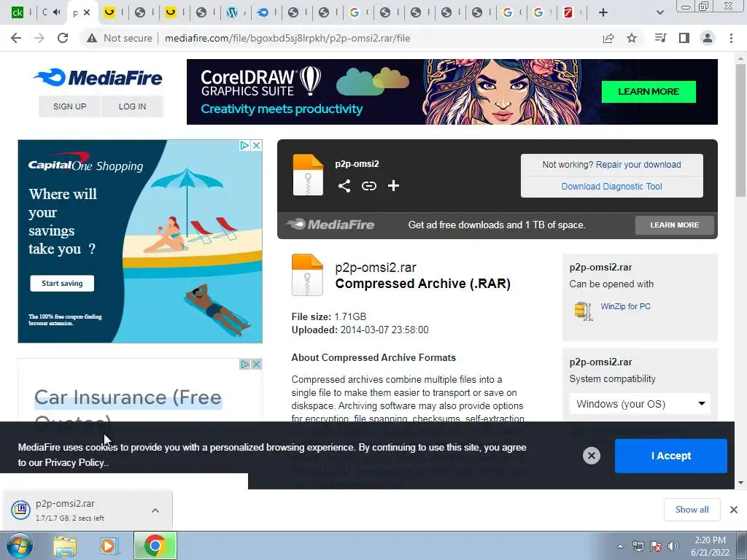Click the WinZip icon
The width and height of the screenshot is (747, 560).
[583, 311]
